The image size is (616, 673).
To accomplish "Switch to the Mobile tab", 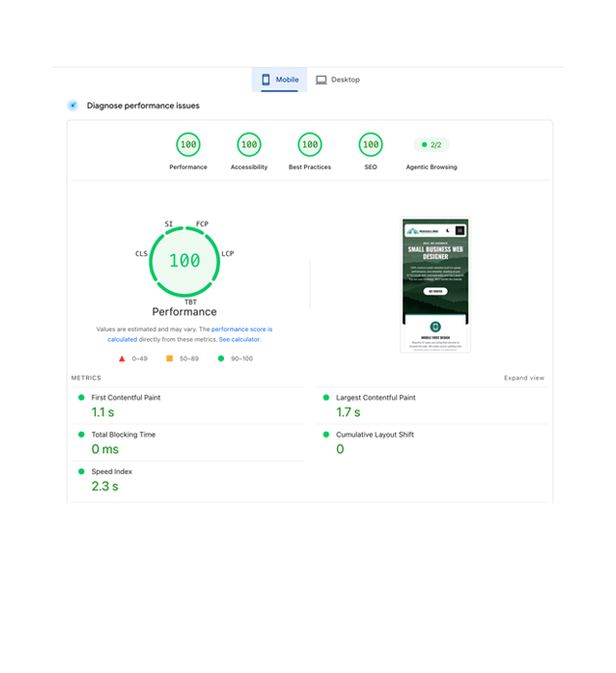I will (279, 79).
